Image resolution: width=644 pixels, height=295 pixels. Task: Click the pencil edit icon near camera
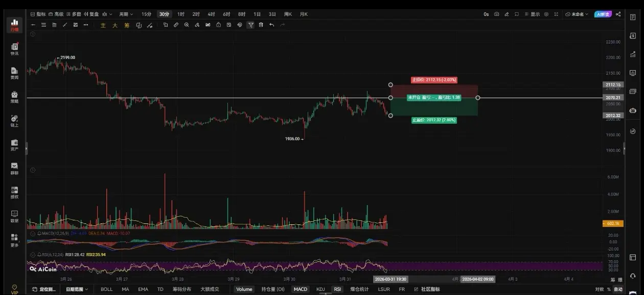click(x=507, y=14)
